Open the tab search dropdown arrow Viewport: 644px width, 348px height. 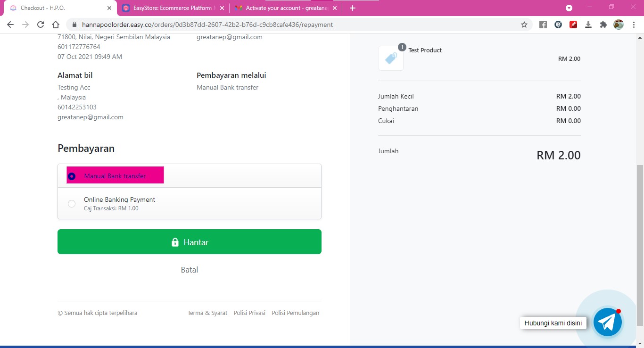569,8
